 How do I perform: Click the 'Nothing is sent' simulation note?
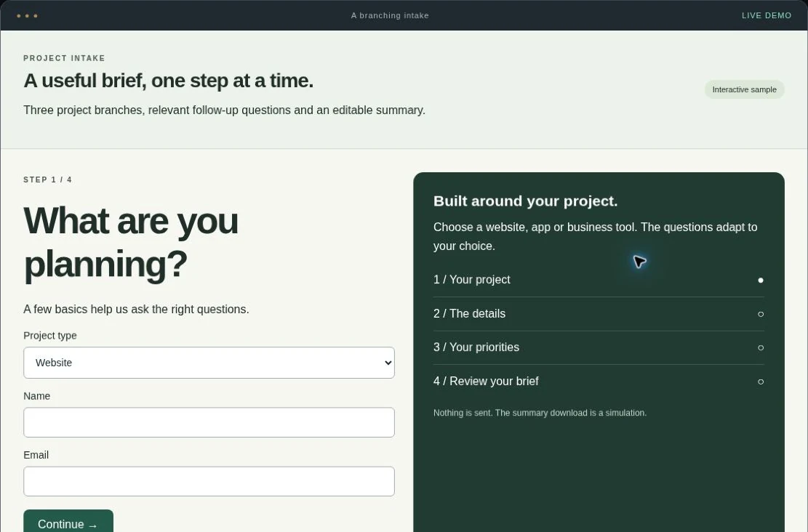coord(540,413)
